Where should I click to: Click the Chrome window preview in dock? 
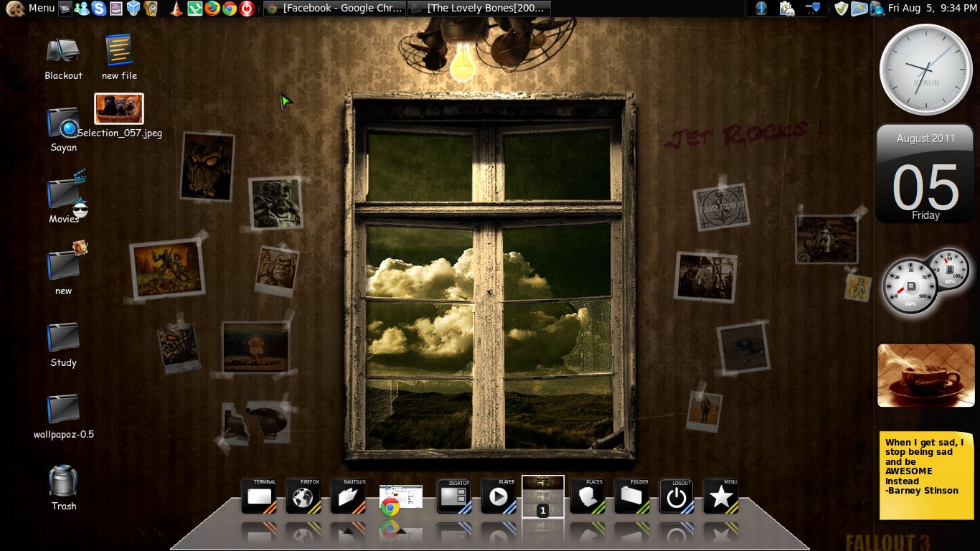pos(400,500)
